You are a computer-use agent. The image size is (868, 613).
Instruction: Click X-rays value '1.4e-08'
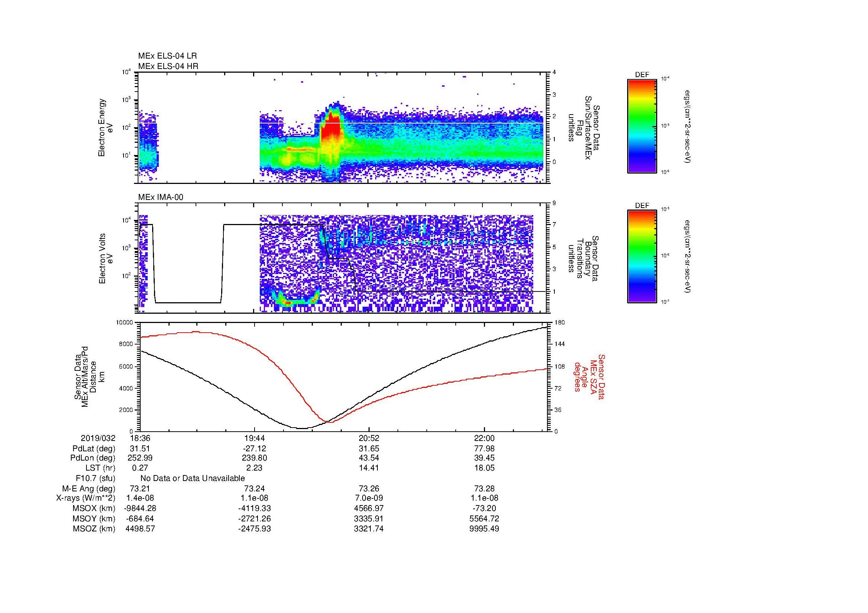tap(140, 498)
